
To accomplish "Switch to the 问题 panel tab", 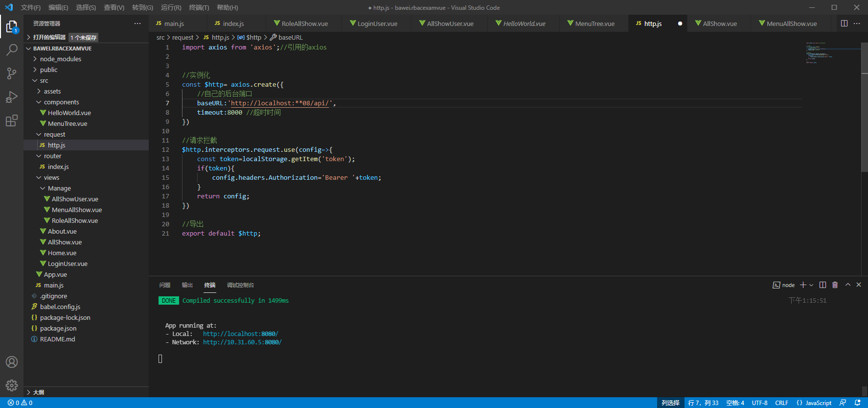I will click(165, 285).
